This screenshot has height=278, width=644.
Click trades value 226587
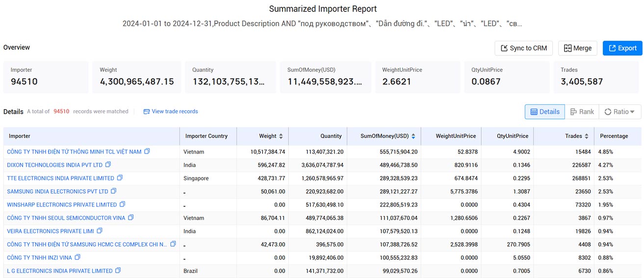click(581, 165)
